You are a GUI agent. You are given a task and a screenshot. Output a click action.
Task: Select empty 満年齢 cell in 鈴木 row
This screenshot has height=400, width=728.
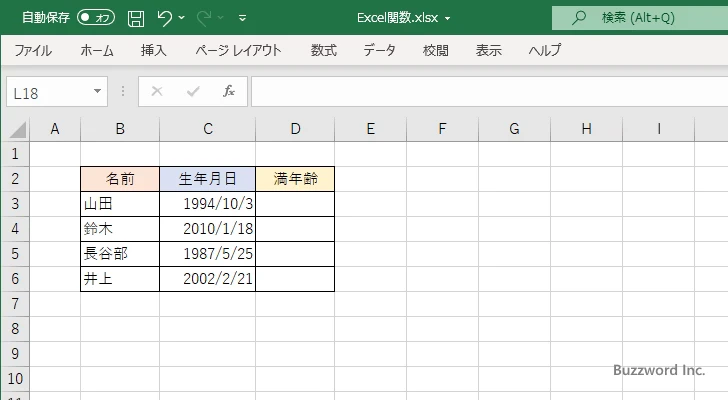click(295, 229)
